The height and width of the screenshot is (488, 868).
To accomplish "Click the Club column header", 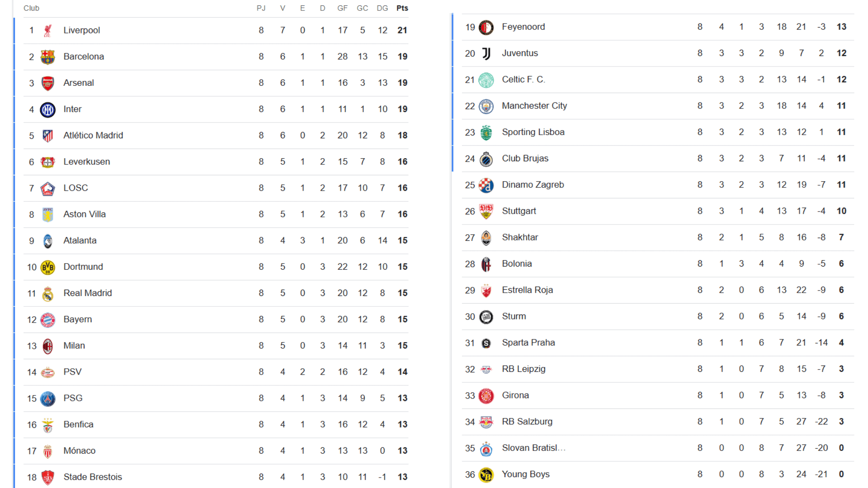I will coord(31,8).
